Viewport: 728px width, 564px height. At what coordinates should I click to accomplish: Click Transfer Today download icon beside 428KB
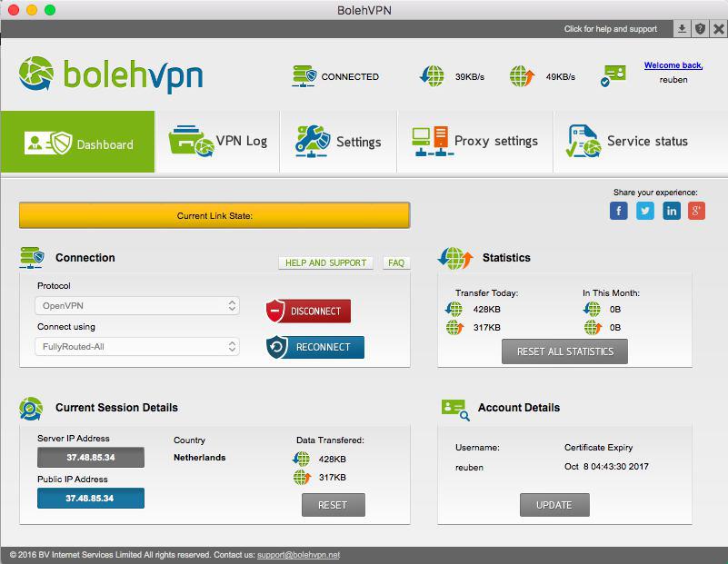click(x=454, y=309)
